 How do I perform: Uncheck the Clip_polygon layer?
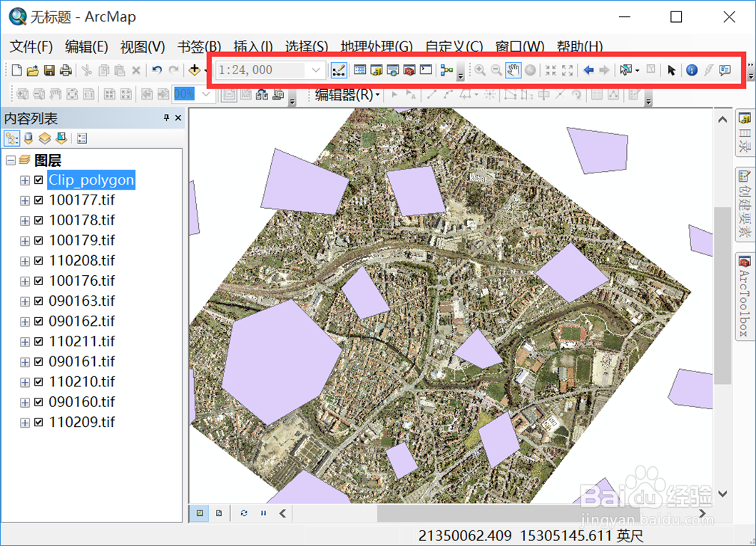coord(39,180)
